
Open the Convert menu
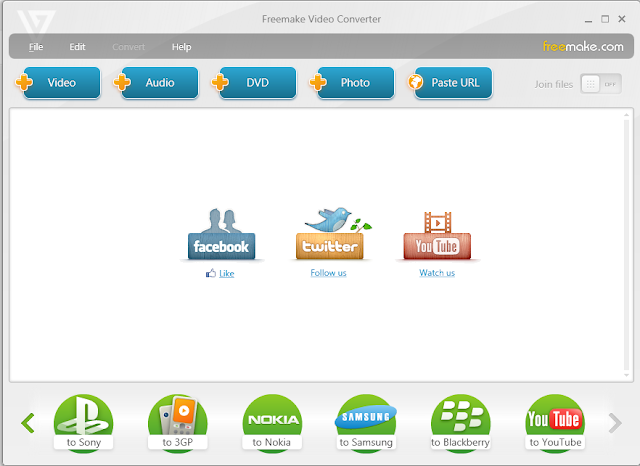[129, 47]
